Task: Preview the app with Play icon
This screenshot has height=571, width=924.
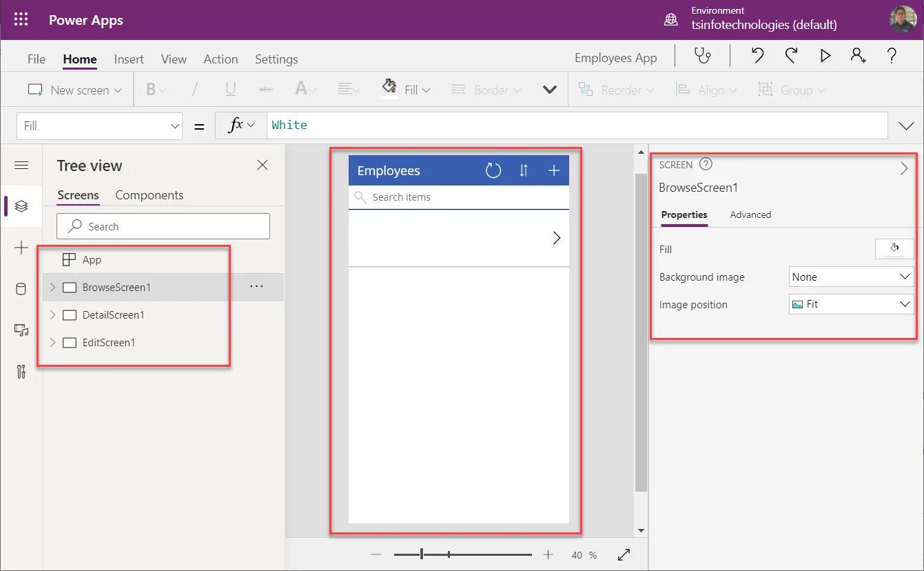Action: click(x=825, y=56)
